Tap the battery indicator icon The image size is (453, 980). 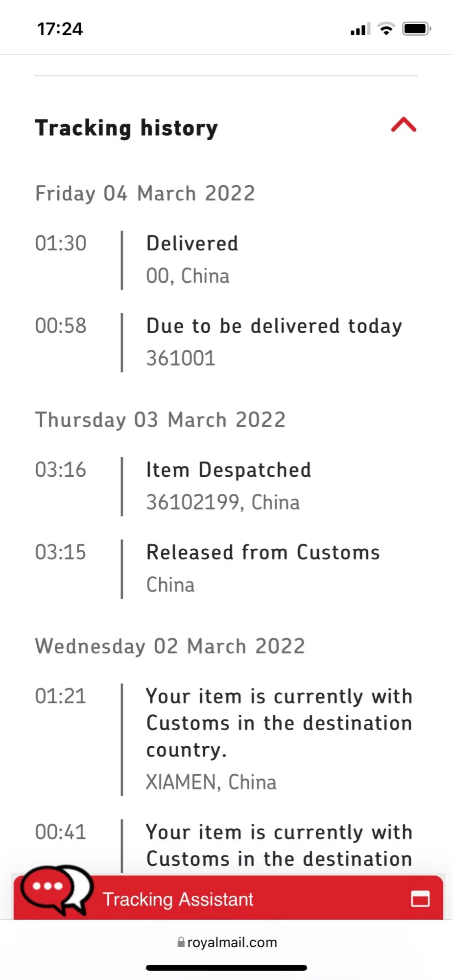pyautogui.click(x=416, y=29)
